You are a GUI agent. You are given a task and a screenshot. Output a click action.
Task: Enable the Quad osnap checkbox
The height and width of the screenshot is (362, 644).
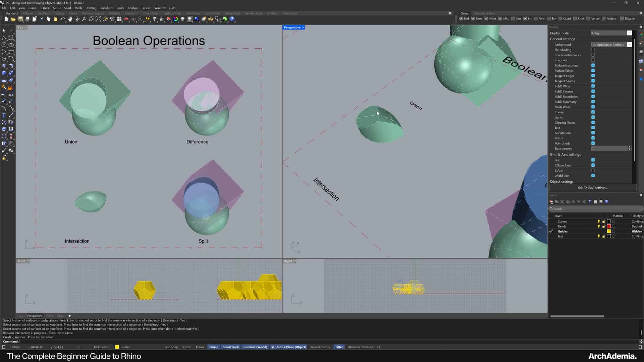click(560, 19)
